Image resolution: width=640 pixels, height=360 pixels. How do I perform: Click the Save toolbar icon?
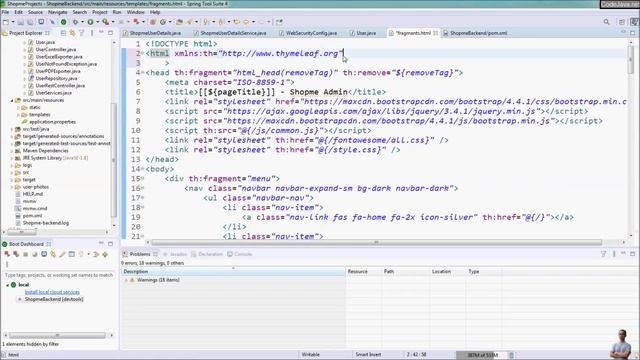tap(21, 22)
